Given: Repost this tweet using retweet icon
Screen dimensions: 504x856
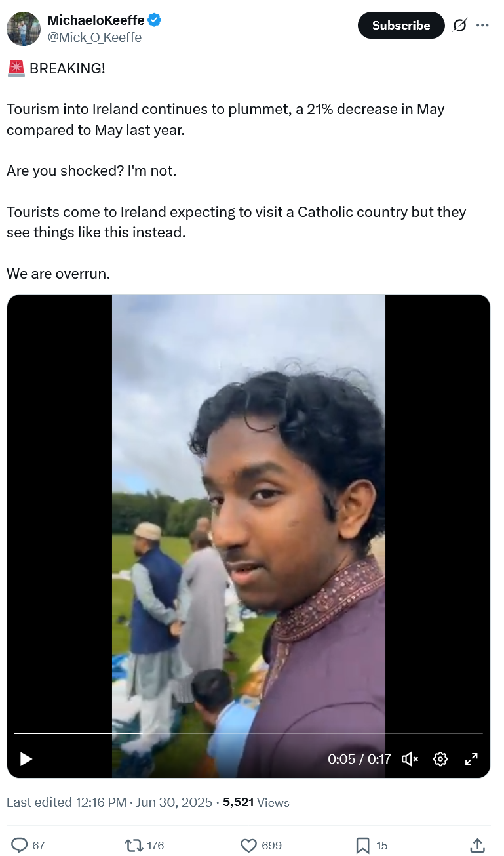Looking at the screenshot, I should pos(134,845).
